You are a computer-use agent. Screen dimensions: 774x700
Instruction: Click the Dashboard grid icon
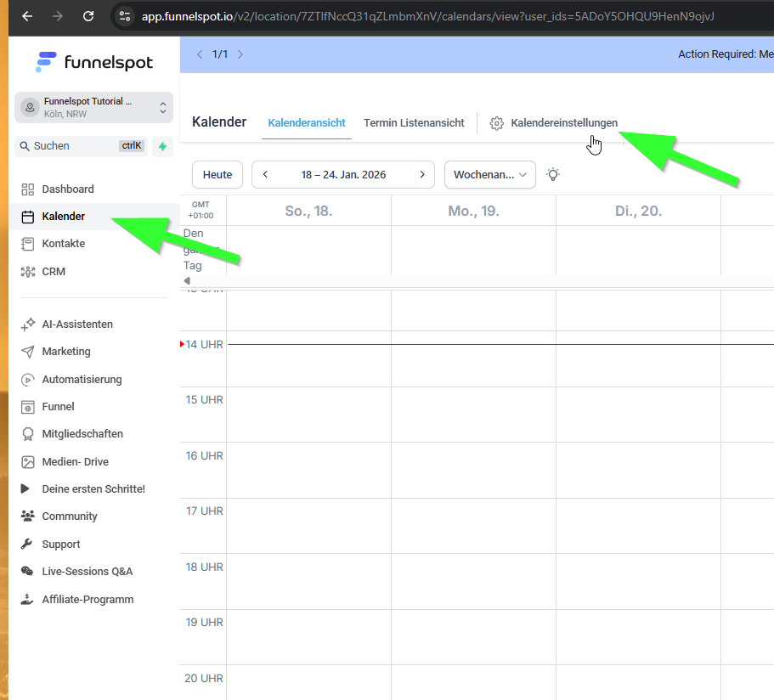pos(28,189)
